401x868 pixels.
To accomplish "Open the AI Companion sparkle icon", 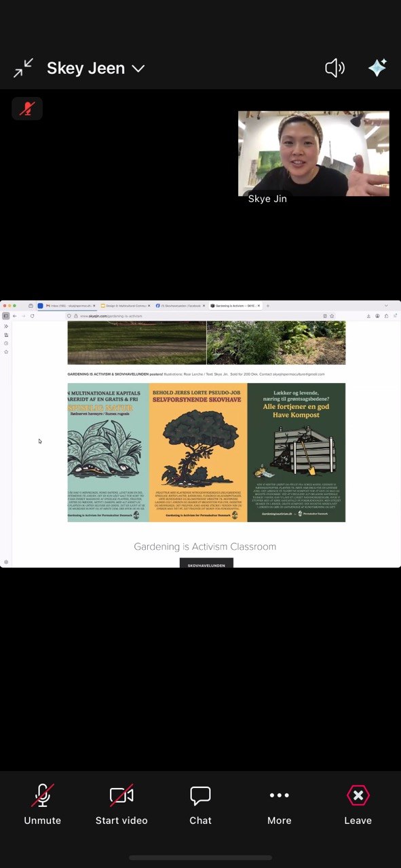I will point(377,68).
